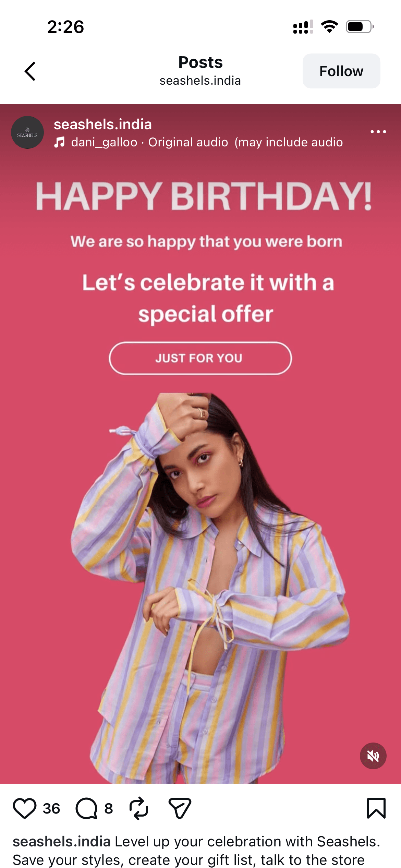Like the post with heart icon
This screenshot has height=868, width=401.
25,808
